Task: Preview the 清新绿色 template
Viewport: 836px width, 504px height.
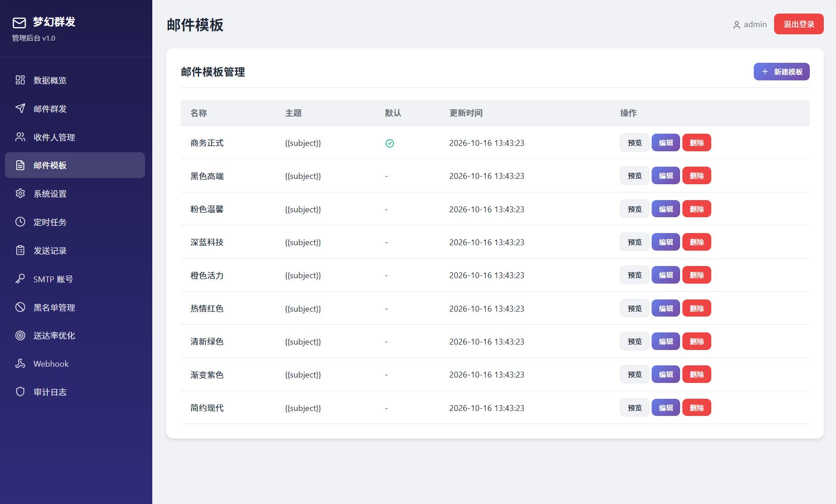Action: point(634,341)
